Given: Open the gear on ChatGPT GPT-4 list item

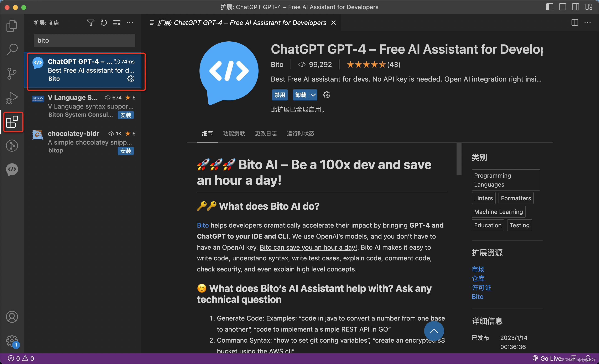Looking at the screenshot, I should click(131, 79).
